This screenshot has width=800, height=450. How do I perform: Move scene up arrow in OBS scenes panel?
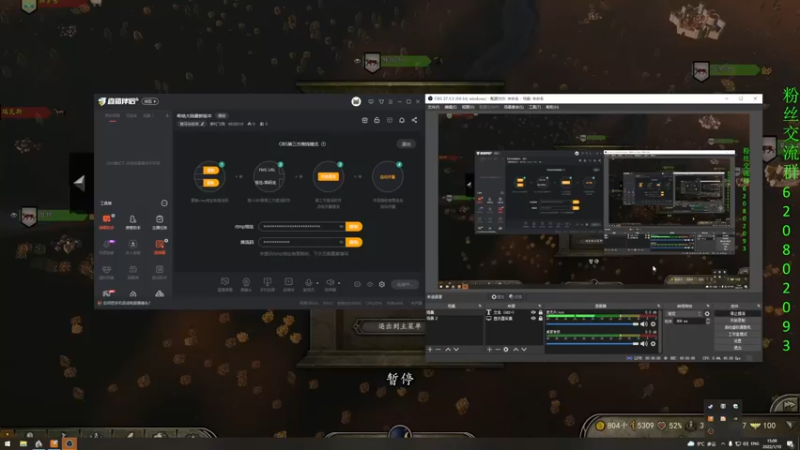(448, 349)
